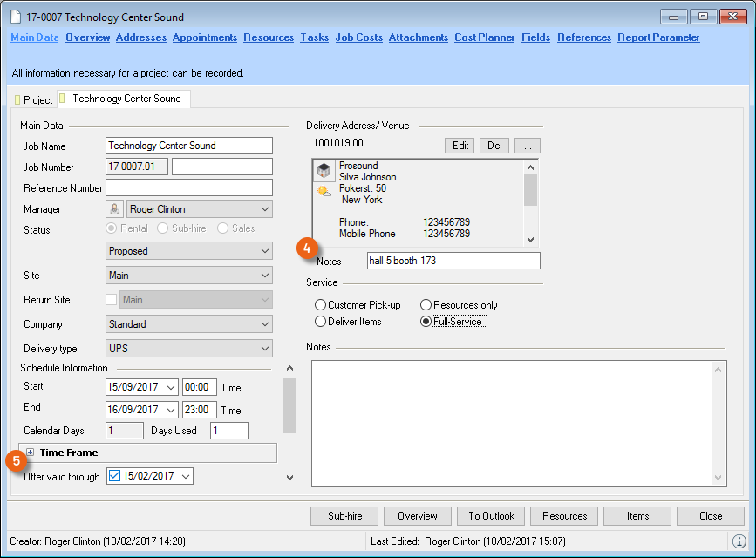
Task: Open the Job Costs menu link
Action: click(358, 37)
